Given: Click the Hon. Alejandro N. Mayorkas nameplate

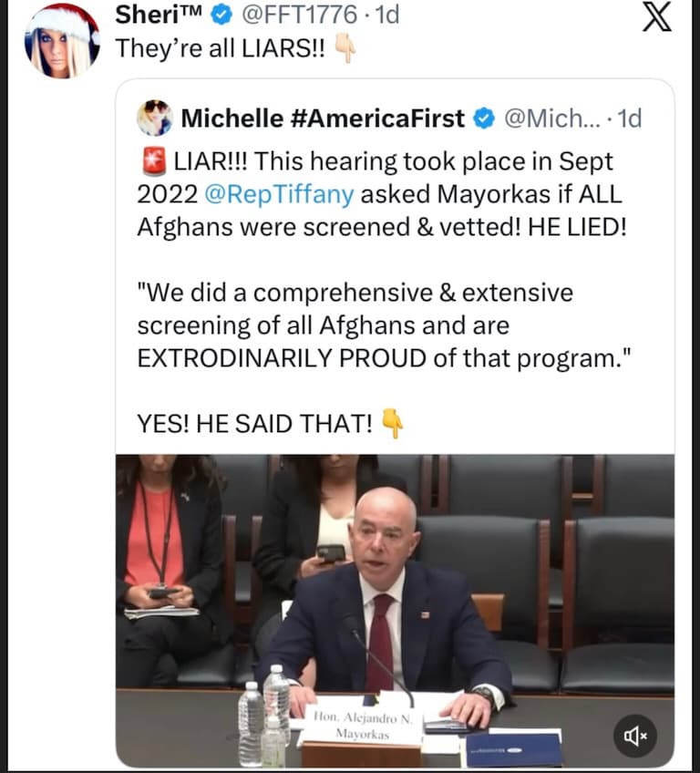Looking at the screenshot, I should (x=363, y=724).
